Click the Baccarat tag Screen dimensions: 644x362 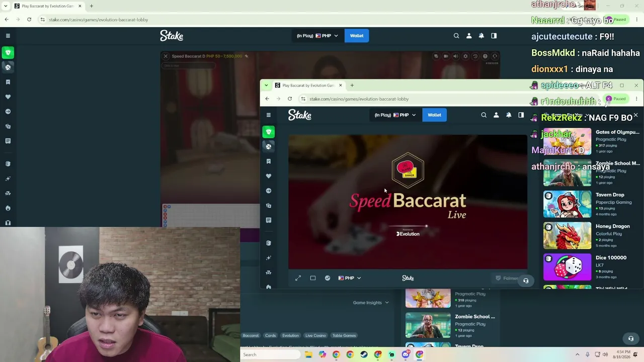(251, 335)
